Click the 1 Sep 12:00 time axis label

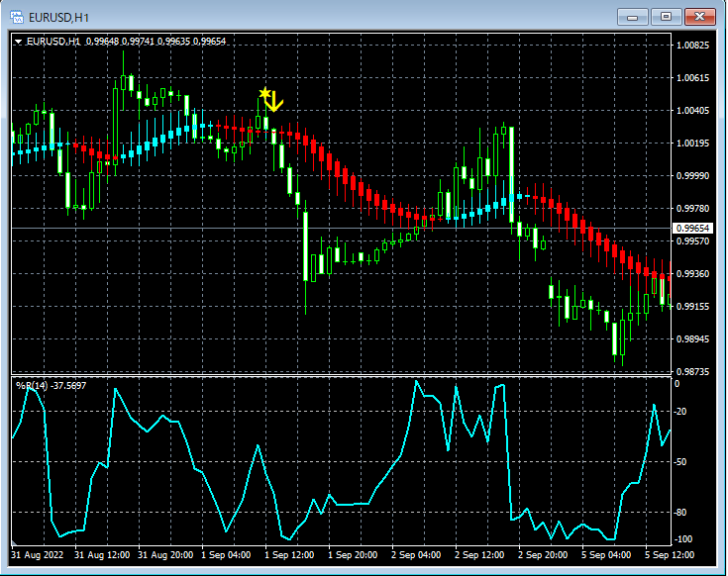(x=289, y=555)
